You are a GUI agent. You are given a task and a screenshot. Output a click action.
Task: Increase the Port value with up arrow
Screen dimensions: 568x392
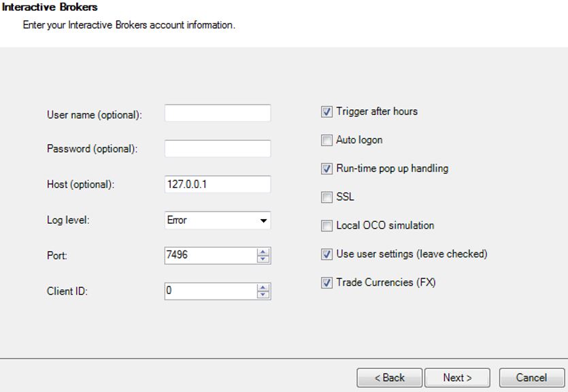point(263,252)
